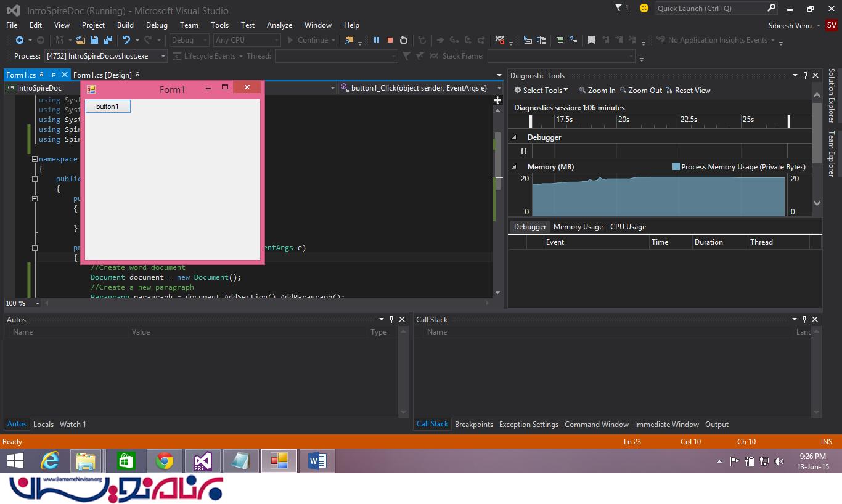This screenshot has width=842, height=504.
Task: Open the Process selection dropdown
Action: click(163, 56)
